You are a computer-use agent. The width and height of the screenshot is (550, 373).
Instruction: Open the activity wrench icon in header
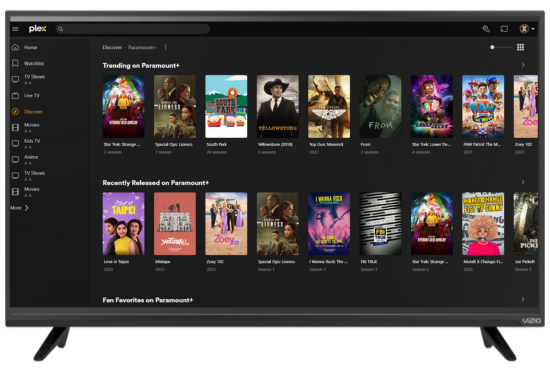point(486,29)
